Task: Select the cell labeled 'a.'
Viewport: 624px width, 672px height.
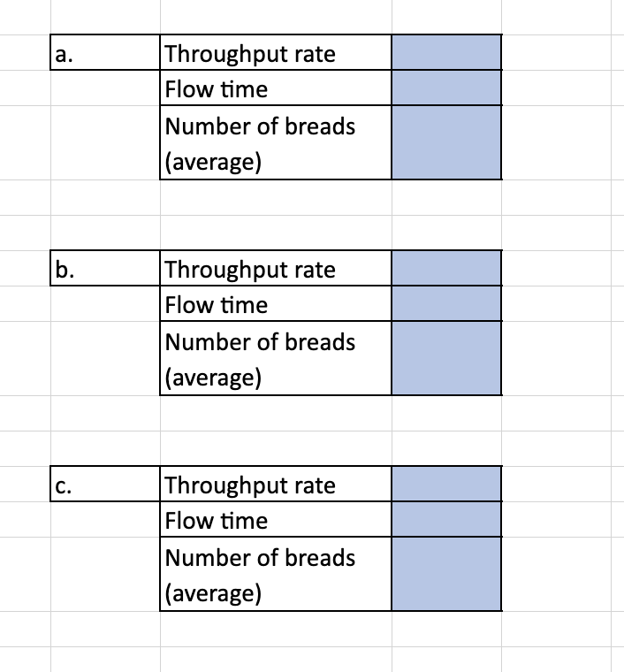Action: [105, 53]
